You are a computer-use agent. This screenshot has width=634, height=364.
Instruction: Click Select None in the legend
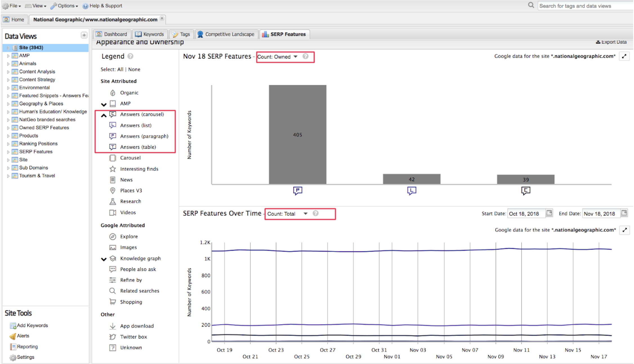pos(134,69)
